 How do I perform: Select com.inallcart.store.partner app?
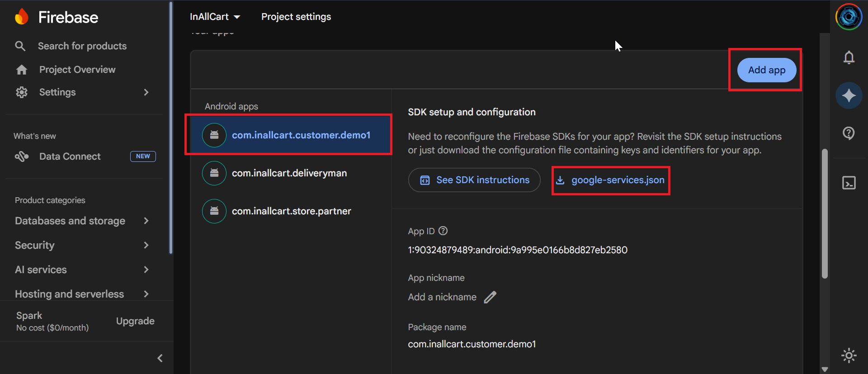point(290,211)
